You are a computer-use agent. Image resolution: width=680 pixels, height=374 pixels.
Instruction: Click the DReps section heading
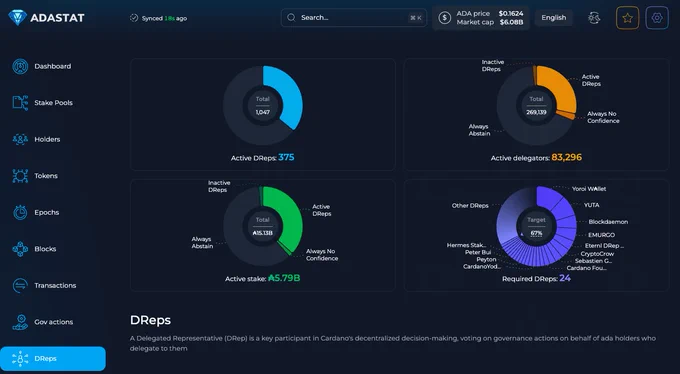(x=150, y=320)
